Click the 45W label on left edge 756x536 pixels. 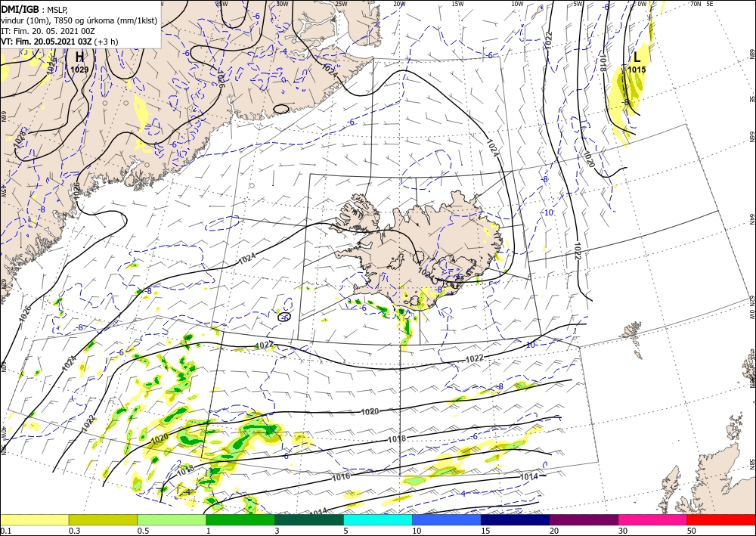pyautogui.click(x=3, y=192)
